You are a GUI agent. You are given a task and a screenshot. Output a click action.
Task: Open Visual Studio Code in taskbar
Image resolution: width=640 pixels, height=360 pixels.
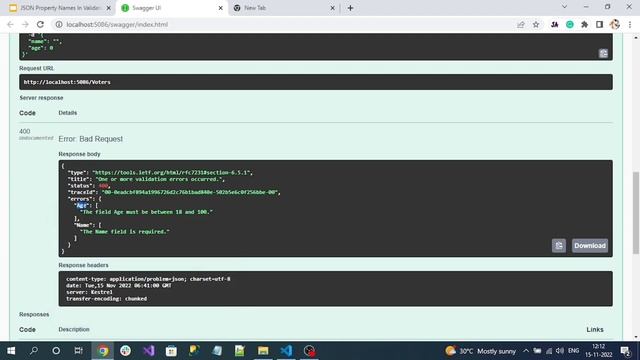point(286,351)
